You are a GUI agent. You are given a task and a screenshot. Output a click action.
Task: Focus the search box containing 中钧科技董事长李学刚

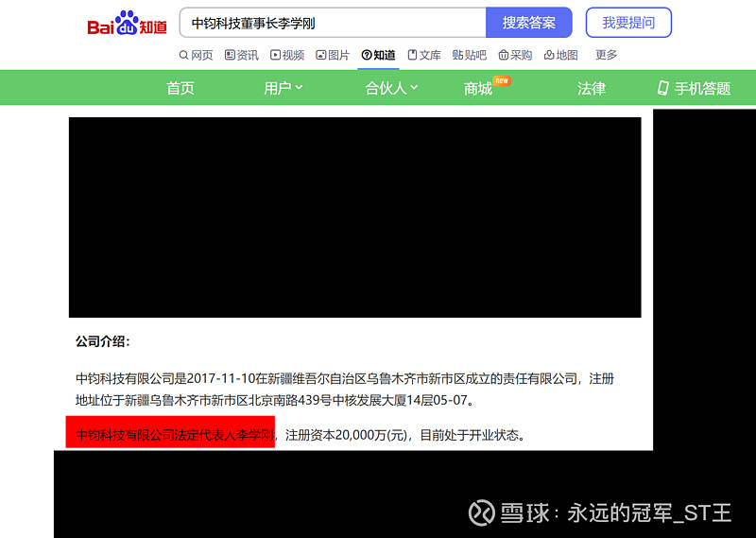click(333, 23)
